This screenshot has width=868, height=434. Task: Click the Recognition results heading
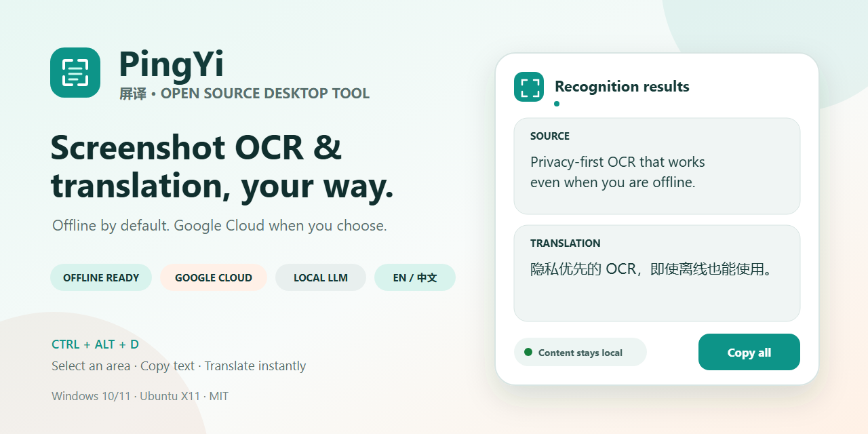[622, 86]
